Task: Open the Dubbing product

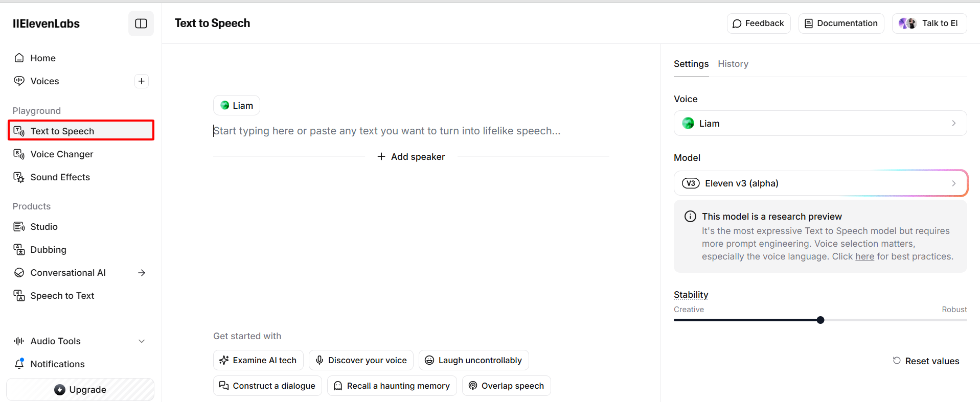Action: click(x=48, y=250)
